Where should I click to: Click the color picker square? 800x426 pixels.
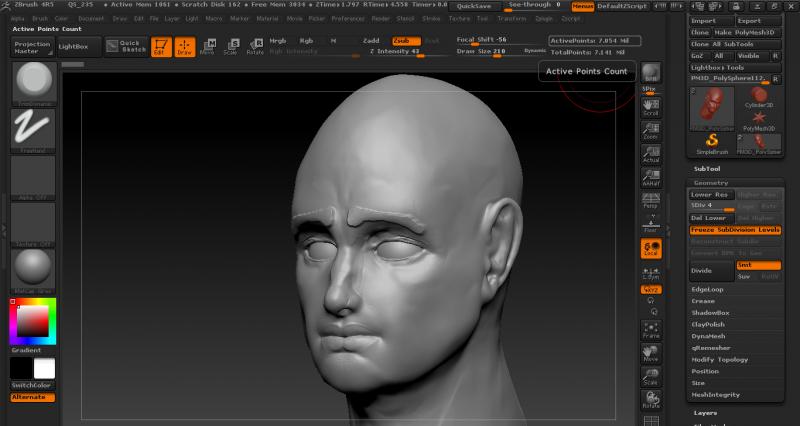(32, 321)
